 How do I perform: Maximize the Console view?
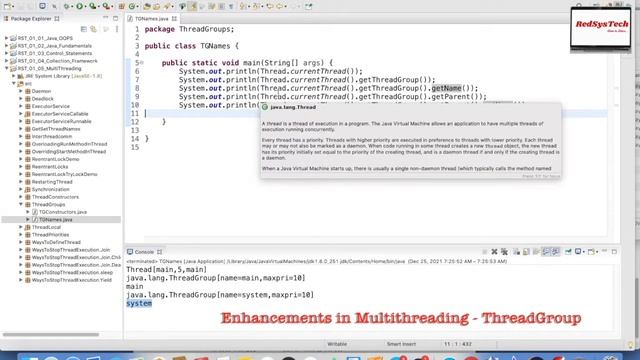pos(614,252)
